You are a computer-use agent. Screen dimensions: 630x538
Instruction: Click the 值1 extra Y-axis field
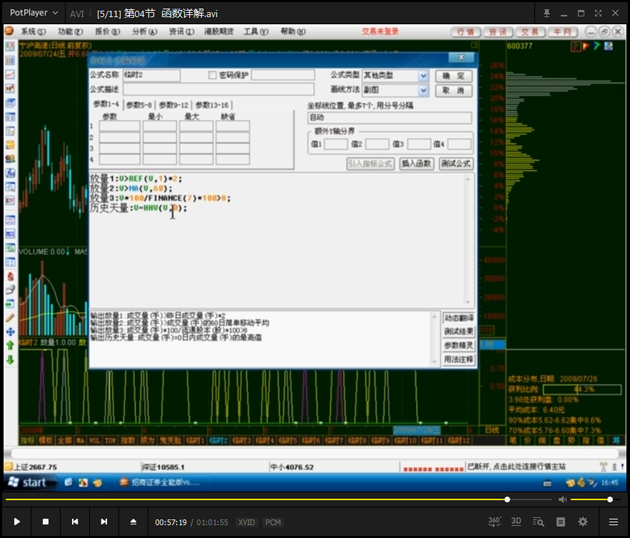pyautogui.click(x=335, y=144)
